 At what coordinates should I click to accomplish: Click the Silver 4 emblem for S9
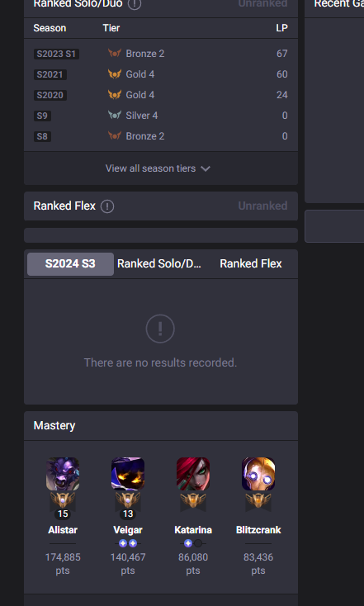click(115, 115)
